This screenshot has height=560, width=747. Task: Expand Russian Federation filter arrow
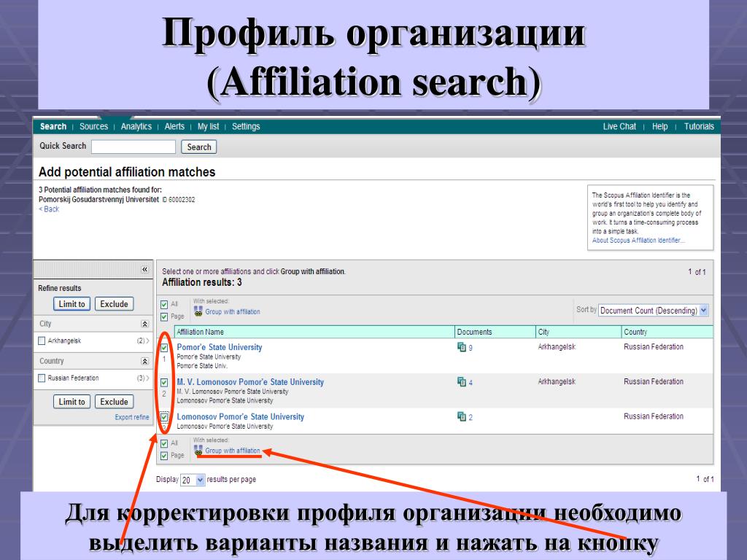[x=147, y=378]
